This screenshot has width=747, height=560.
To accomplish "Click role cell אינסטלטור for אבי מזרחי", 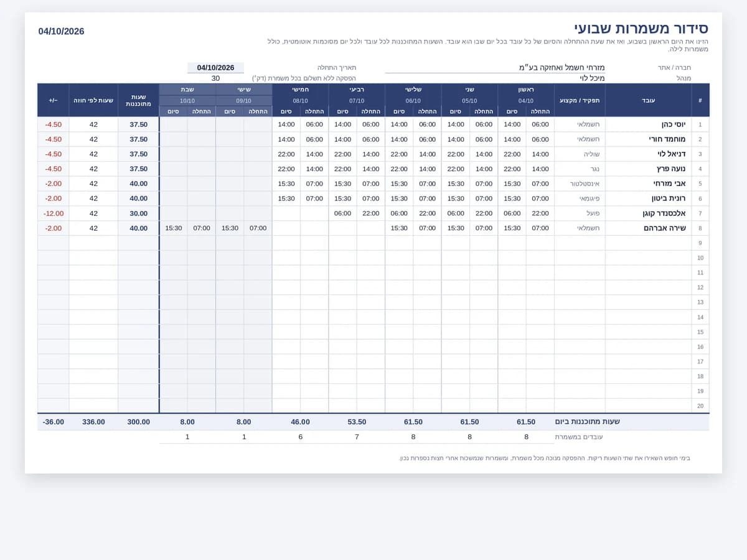I will pos(580,184).
